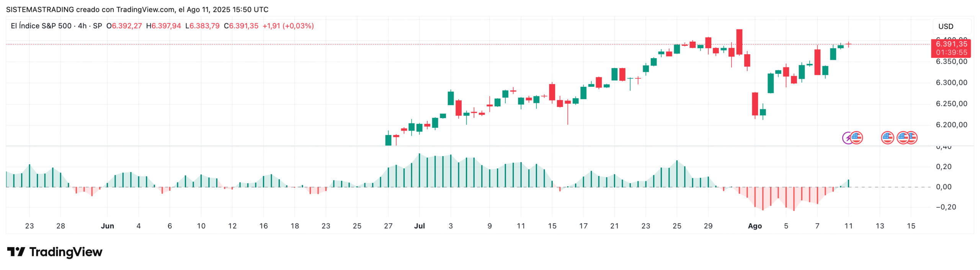980x270 pixels.
Task: Click the TradingView logo at the bottom left
Action: [x=55, y=252]
